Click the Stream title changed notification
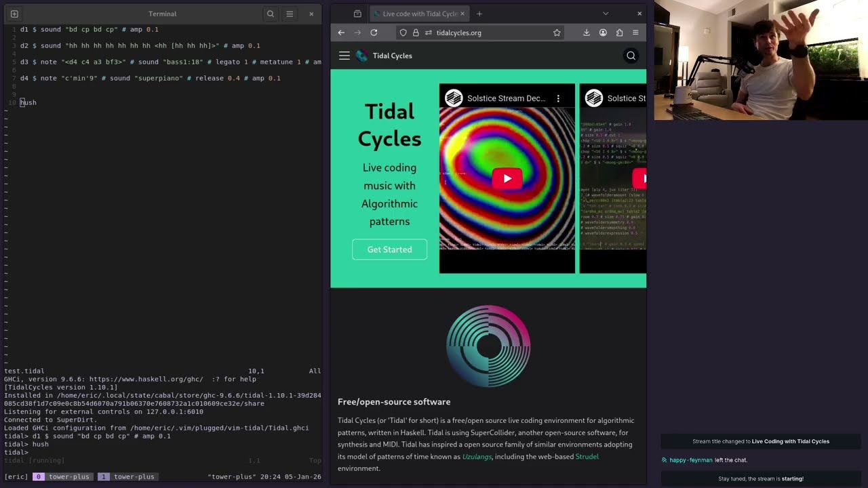Screen dimensions: 868x488 click(761, 441)
